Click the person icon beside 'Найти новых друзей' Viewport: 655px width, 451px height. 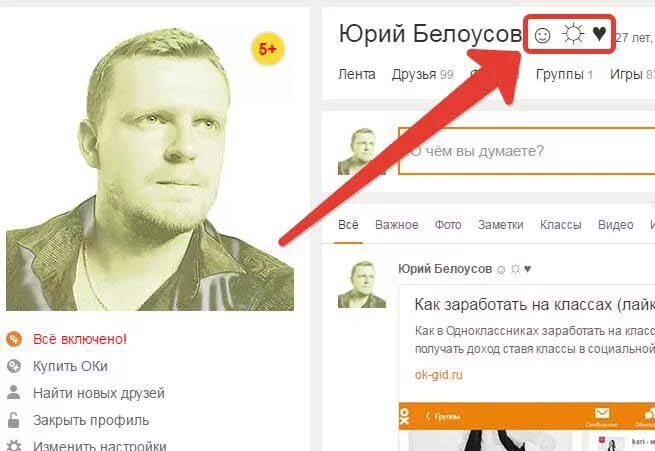(x=14, y=393)
